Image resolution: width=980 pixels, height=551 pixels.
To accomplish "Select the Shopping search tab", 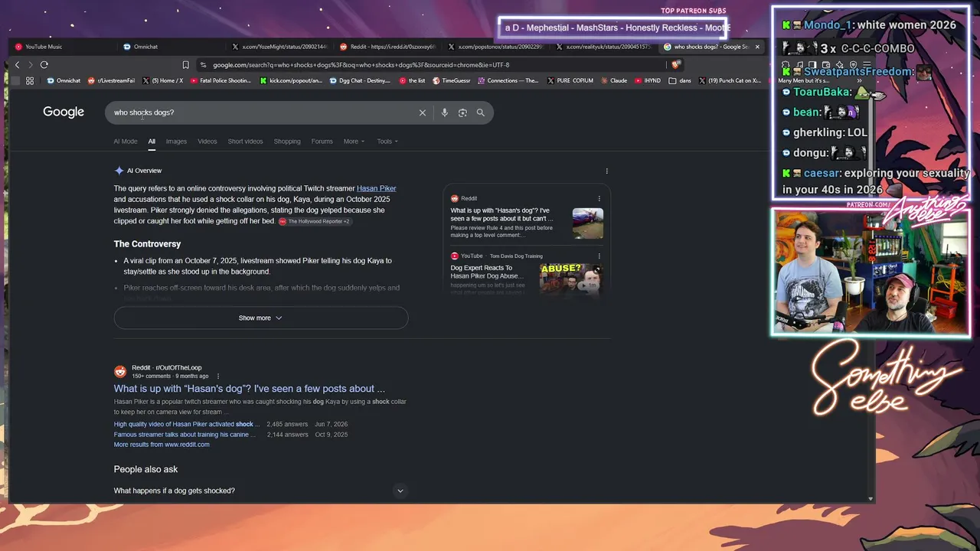I will click(287, 142).
